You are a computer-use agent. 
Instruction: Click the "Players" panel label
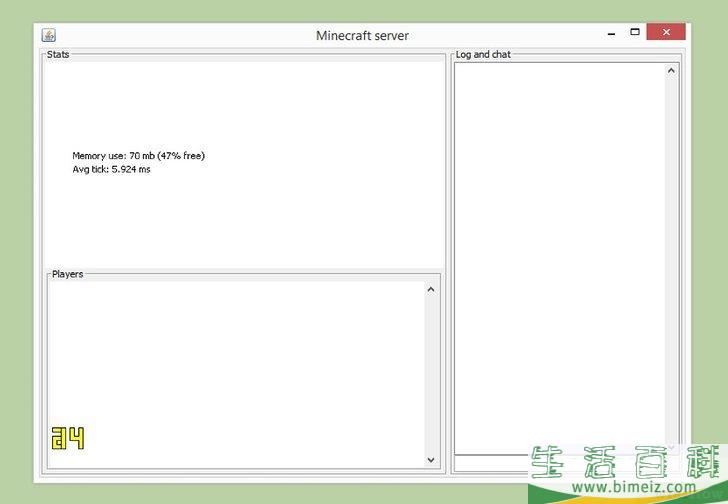coord(67,274)
